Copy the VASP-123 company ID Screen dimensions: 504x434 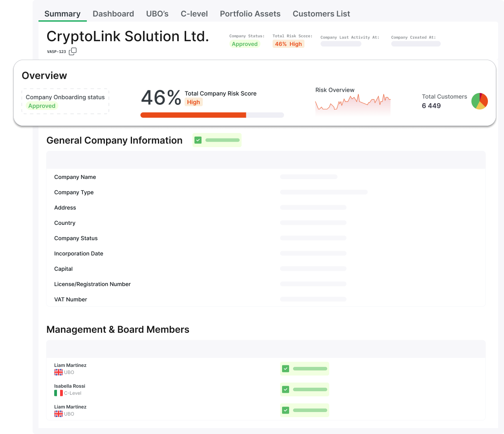[x=73, y=51]
